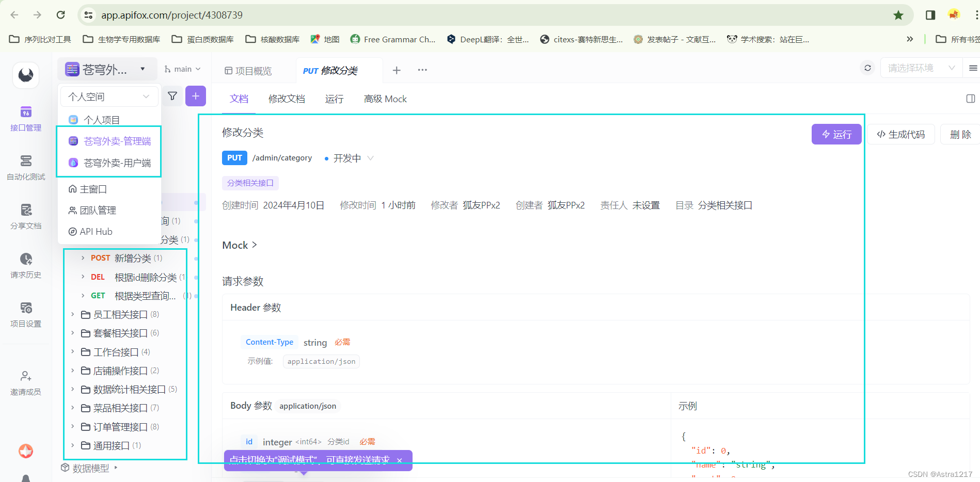Screen dimensions: 980x482
Task: Open the 自动化测试 sidebar section
Action: [26, 168]
